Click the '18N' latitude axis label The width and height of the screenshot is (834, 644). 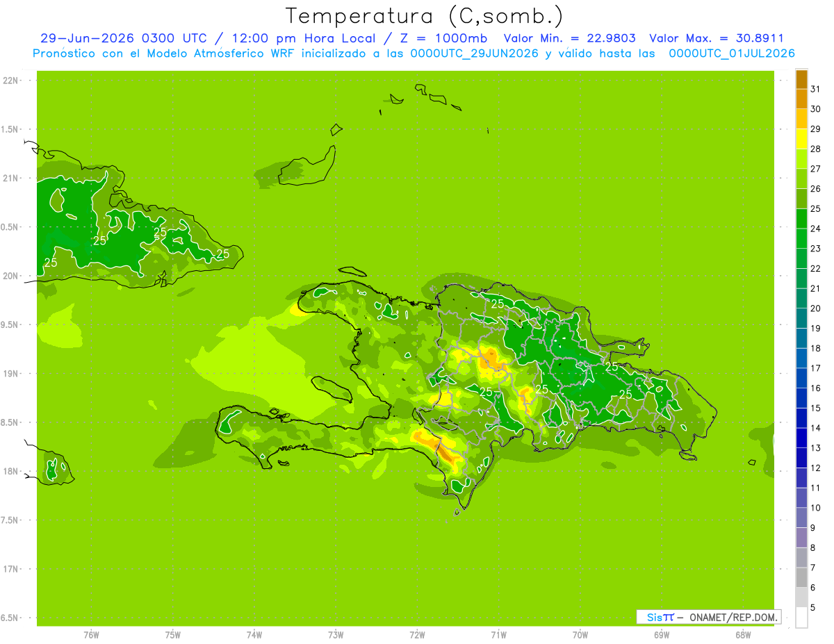pos(11,471)
